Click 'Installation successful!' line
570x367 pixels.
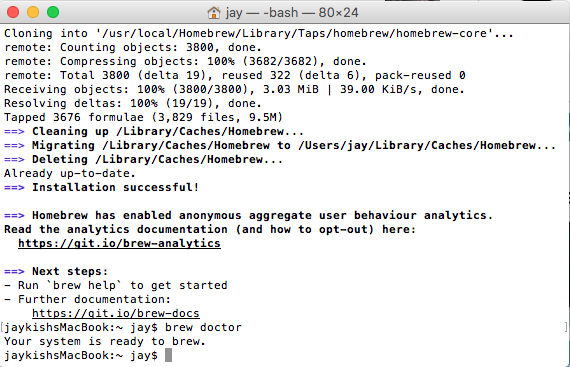pyautogui.click(x=116, y=187)
